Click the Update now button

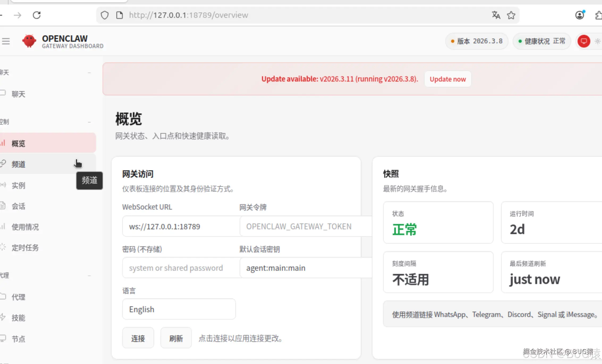pos(448,79)
